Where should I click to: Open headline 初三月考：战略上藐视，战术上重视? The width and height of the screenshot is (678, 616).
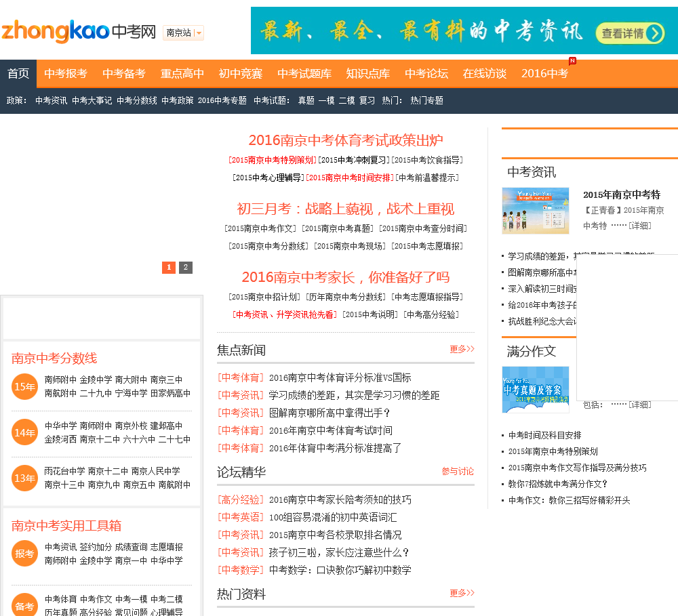tap(346, 209)
